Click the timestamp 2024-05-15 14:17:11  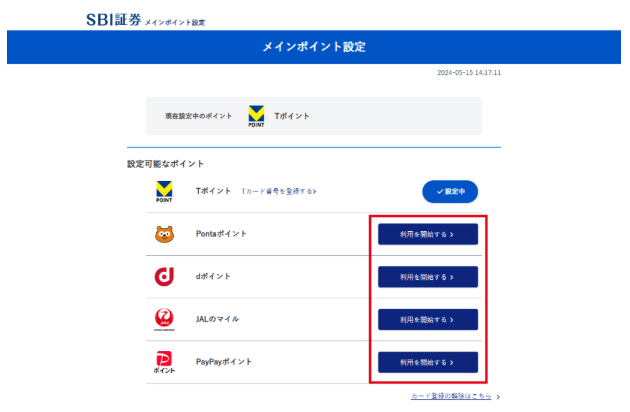pos(469,73)
